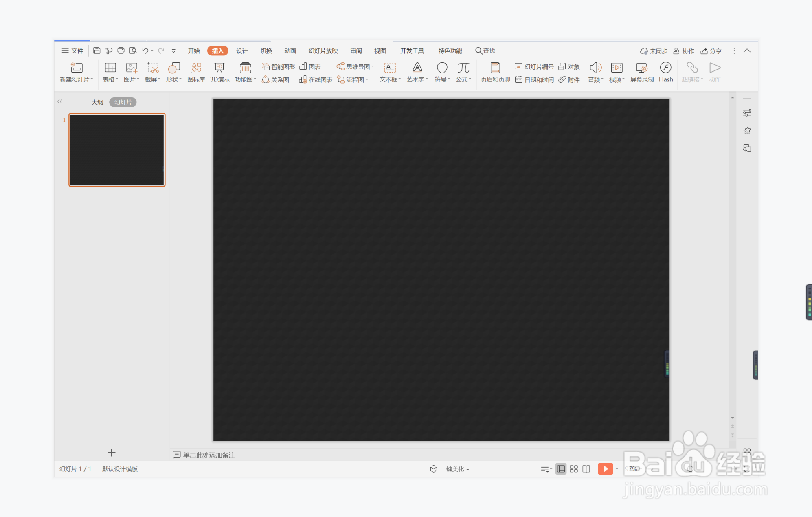
Task: Start 屏幕录制 screen recording
Action: coord(642,72)
